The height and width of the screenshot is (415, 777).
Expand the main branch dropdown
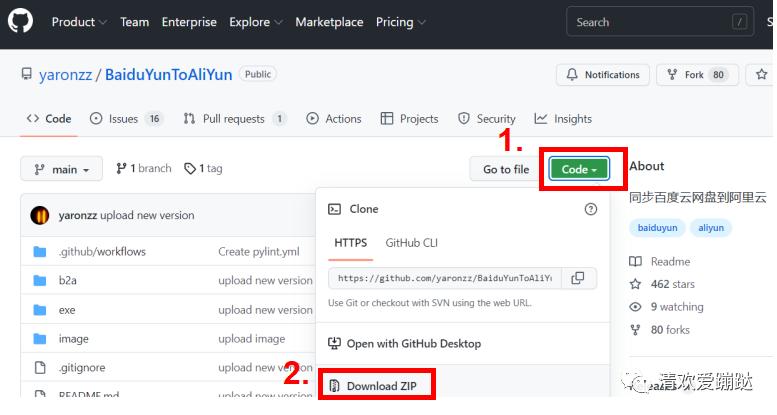click(x=62, y=169)
